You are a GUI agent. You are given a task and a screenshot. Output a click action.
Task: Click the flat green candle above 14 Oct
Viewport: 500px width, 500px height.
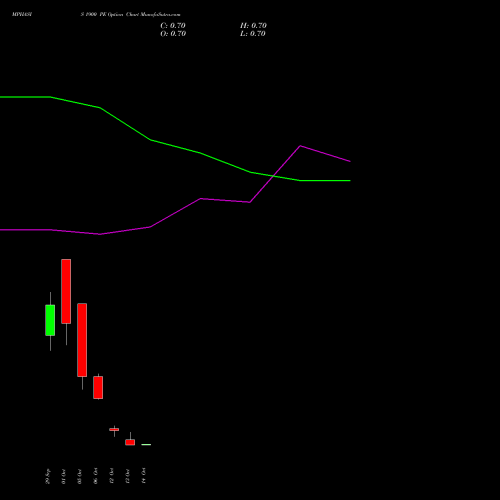146,444
